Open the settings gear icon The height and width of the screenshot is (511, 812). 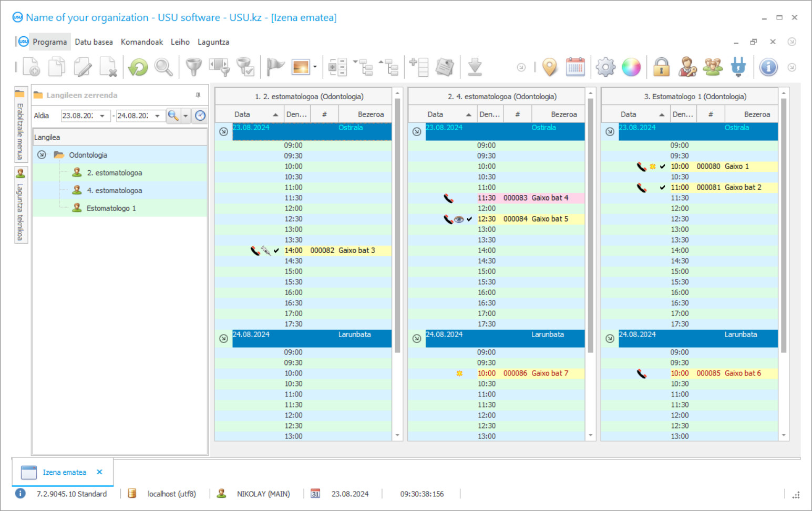[605, 67]
